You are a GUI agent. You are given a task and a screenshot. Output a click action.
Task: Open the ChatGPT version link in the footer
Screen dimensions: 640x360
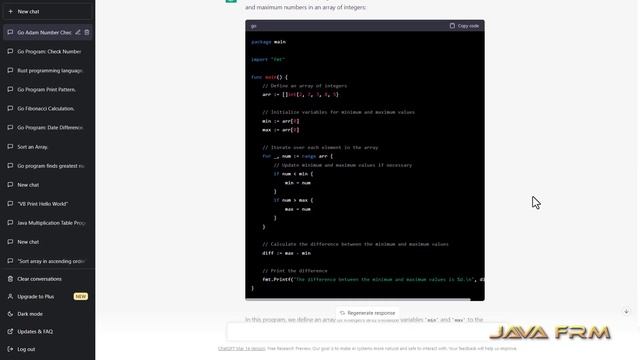241,349
